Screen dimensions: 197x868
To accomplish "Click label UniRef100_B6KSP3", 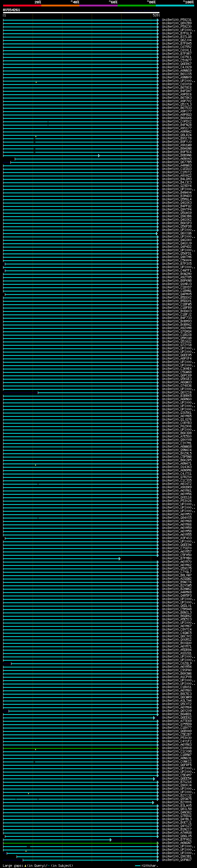I will pyautogui.click(x=176, y=223).
